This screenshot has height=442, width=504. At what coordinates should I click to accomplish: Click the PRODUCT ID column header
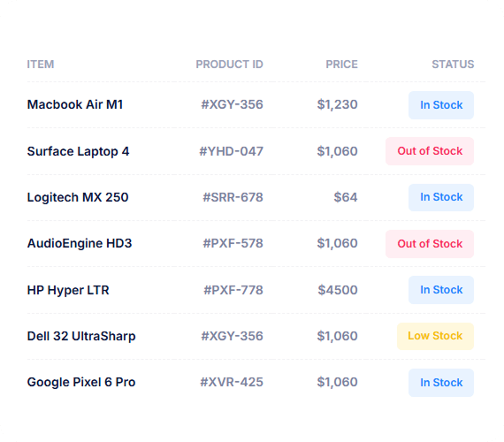(230, 65)
